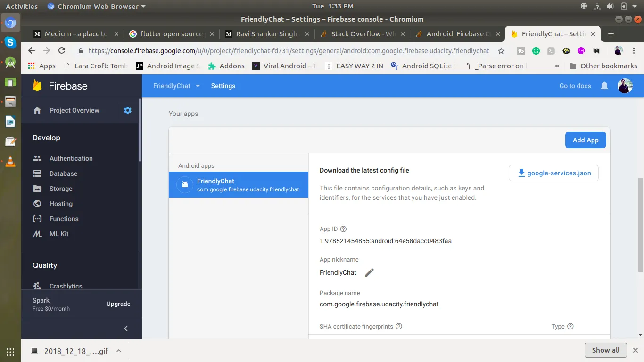Viewport: 644px width, 362px height.
Task: Open FriendlyChat project dropdown
Action: pyautogui.click(x=177, y=86)
